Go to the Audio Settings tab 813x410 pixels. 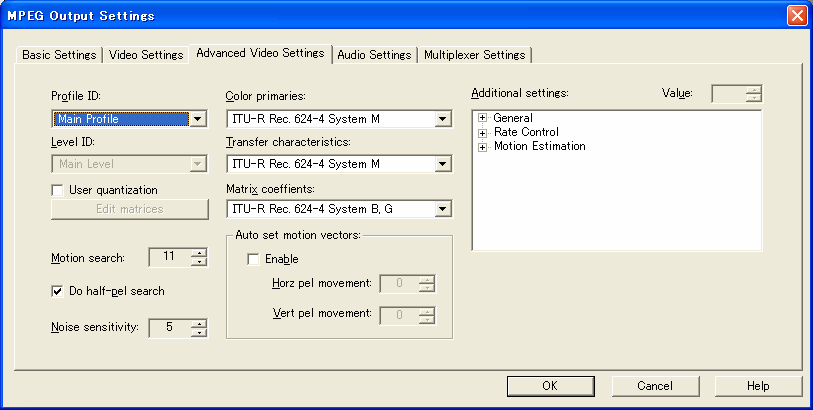click(374, 55)
